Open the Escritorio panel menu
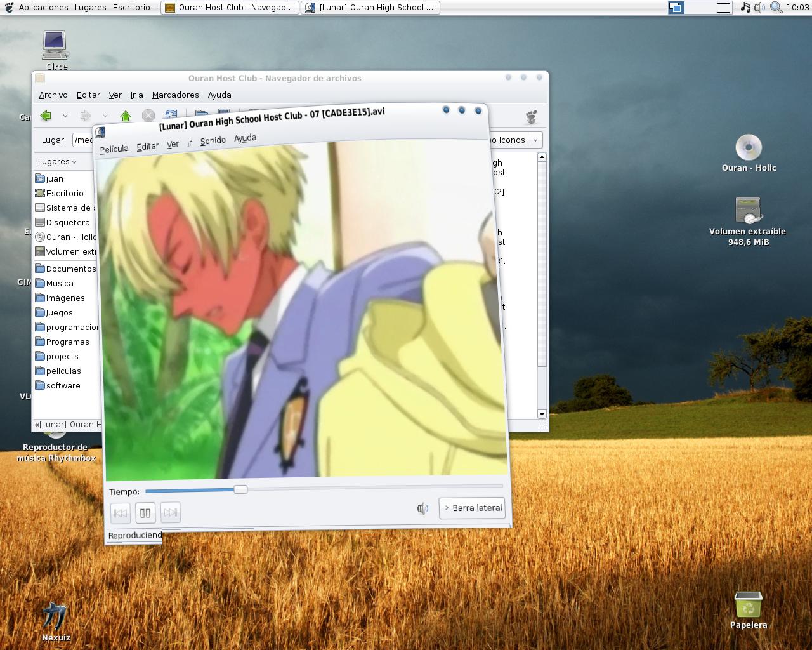Image resolution: width=812 pixels, height=650 pixels. [x=131, y=8]
